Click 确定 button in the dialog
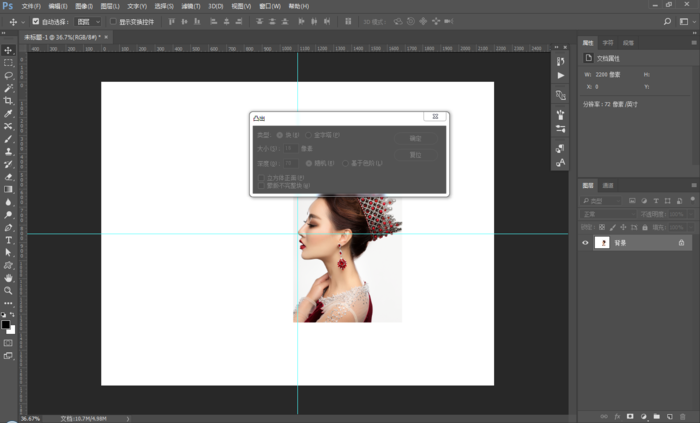 [416, 138]
